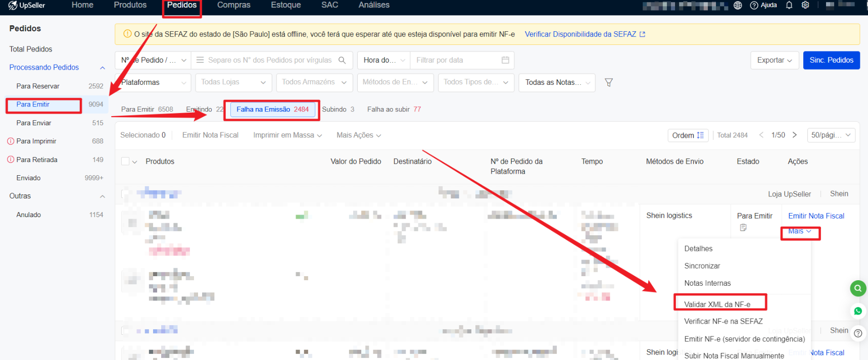Open Todos Tipos de filter dropdown
The width and height of the screenshot is (868, 360).
[476, 82]
